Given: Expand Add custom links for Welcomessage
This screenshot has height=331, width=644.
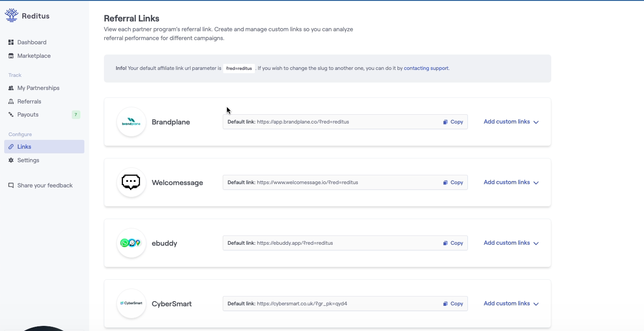Looking at the screenshot, I should (x=511, y=182).
